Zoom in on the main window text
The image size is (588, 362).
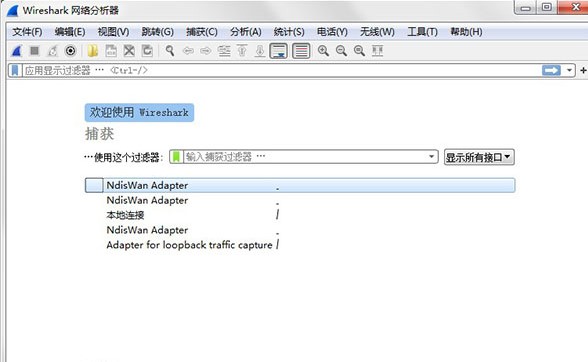point(323,51)
